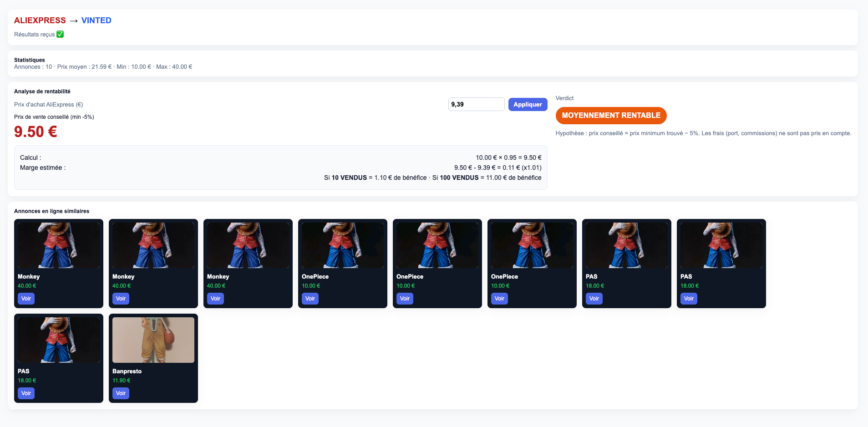Click Voir on the first Monkey listing at 40.00 €

coord(26,299)
